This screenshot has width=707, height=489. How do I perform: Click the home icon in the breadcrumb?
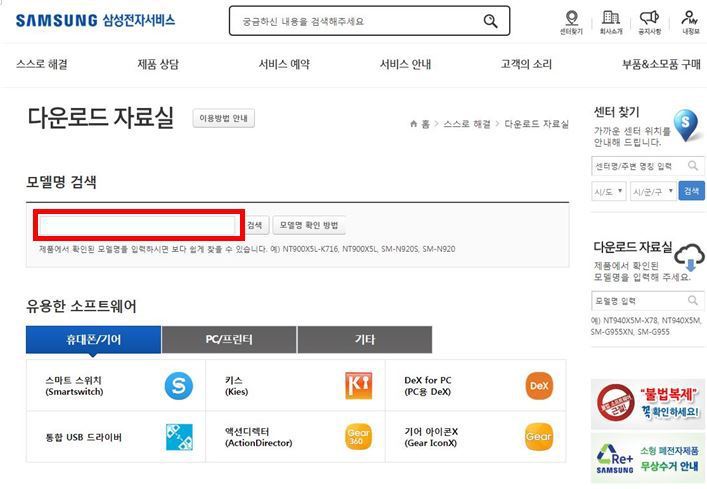click(x=413, y=123)
